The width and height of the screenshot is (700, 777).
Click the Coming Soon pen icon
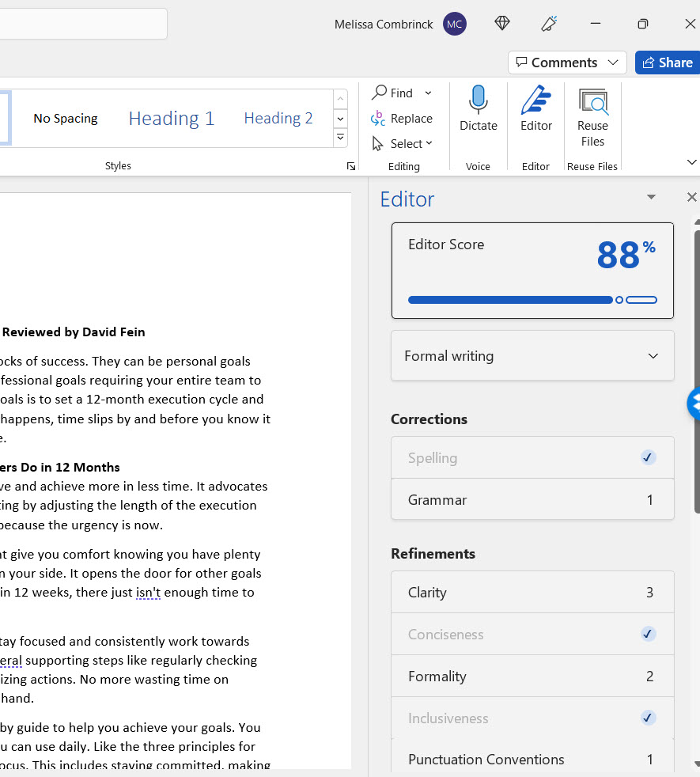549,24
